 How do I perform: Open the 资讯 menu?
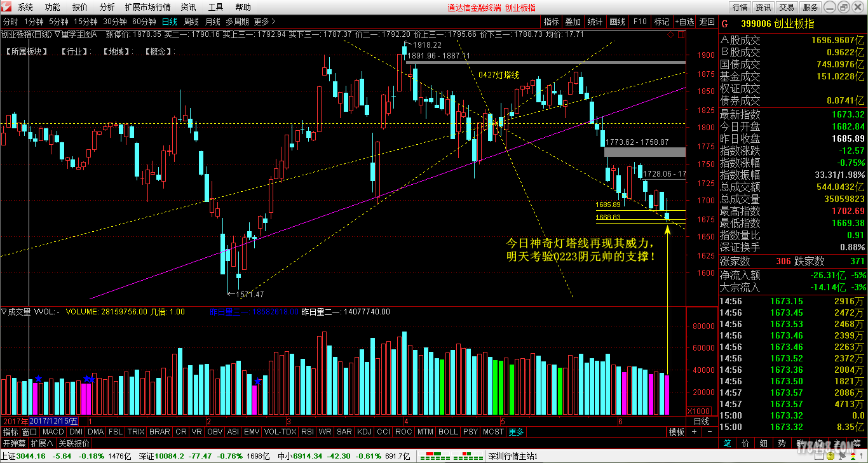click(x=189, y=7)
